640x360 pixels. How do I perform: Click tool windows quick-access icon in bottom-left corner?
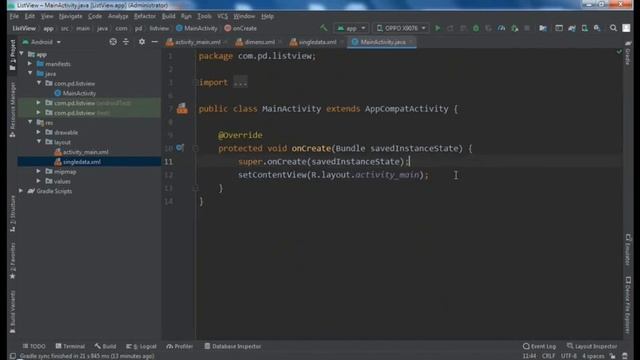coord(13,356)
